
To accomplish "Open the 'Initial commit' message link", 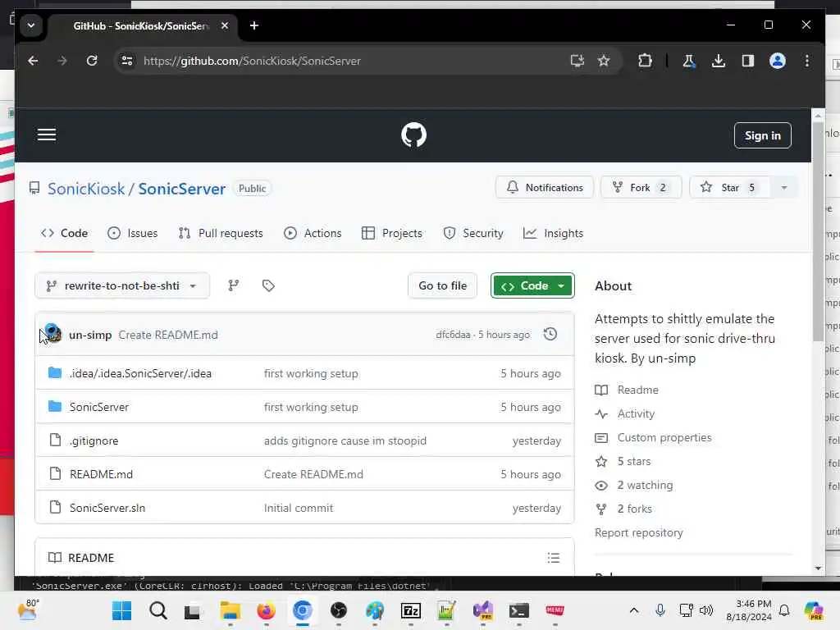I will coord(299,508).
